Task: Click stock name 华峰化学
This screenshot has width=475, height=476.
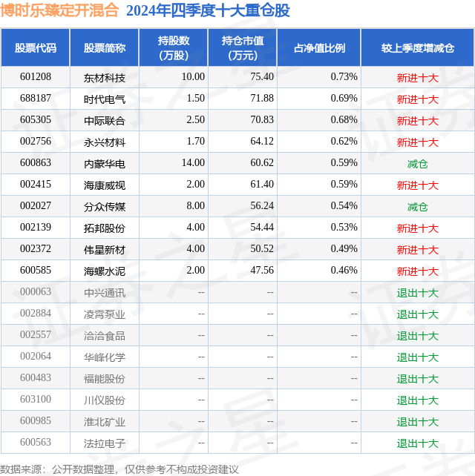Action: 105,357
